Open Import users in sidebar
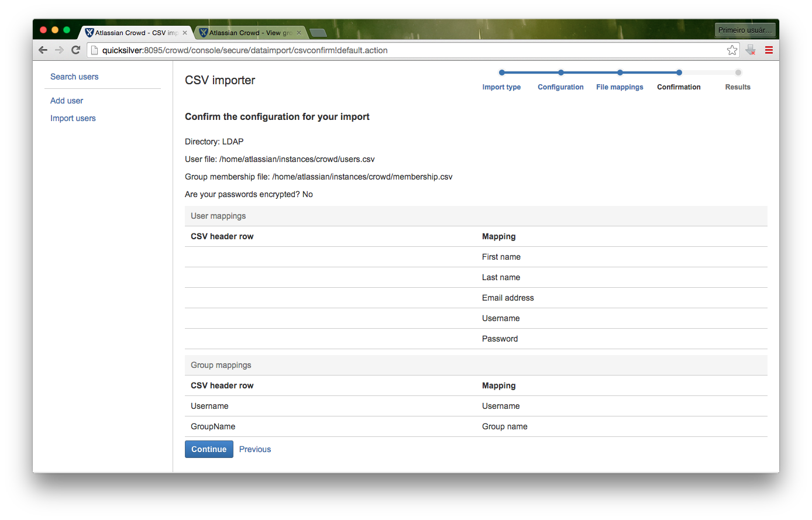812x520 pixels. tap(73, 118)
